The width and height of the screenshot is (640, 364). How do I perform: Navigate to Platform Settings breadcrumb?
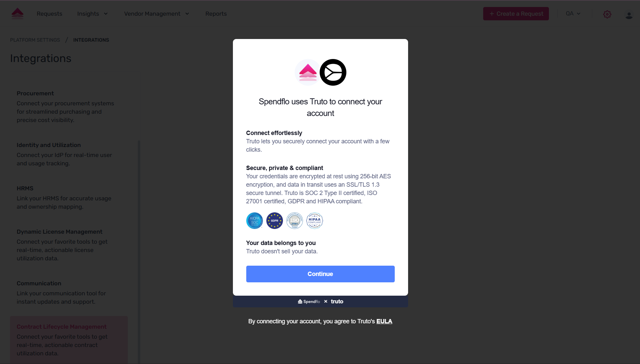pyautogui.click(x=35, y=40)
